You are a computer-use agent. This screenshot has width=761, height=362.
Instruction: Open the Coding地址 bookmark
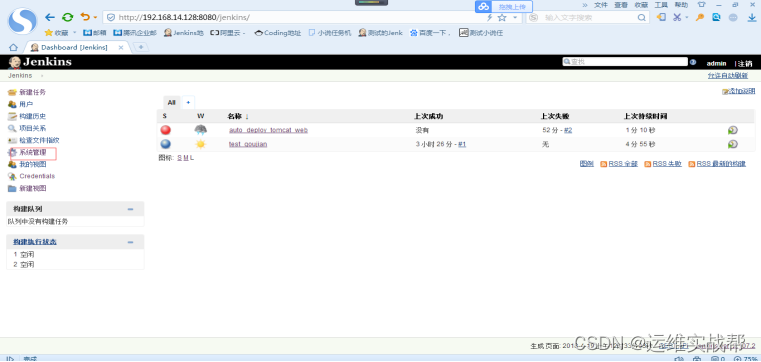277,33
